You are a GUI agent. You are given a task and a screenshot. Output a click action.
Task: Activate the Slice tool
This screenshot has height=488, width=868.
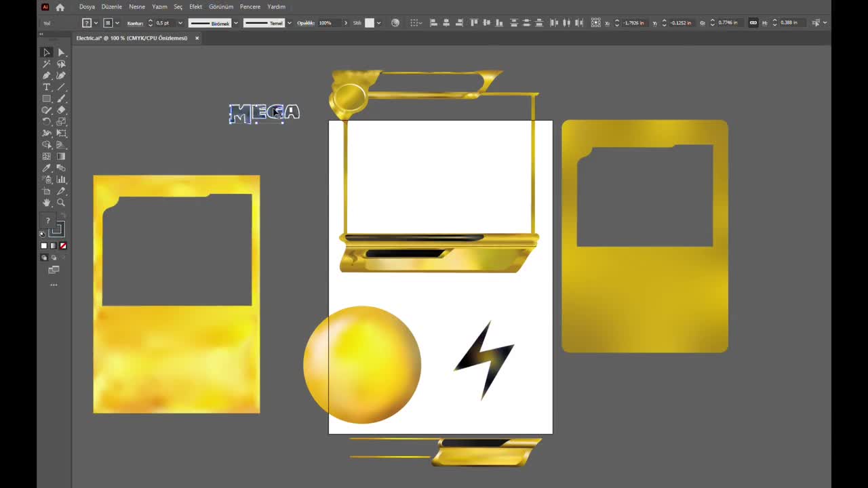tap(61, 191)
